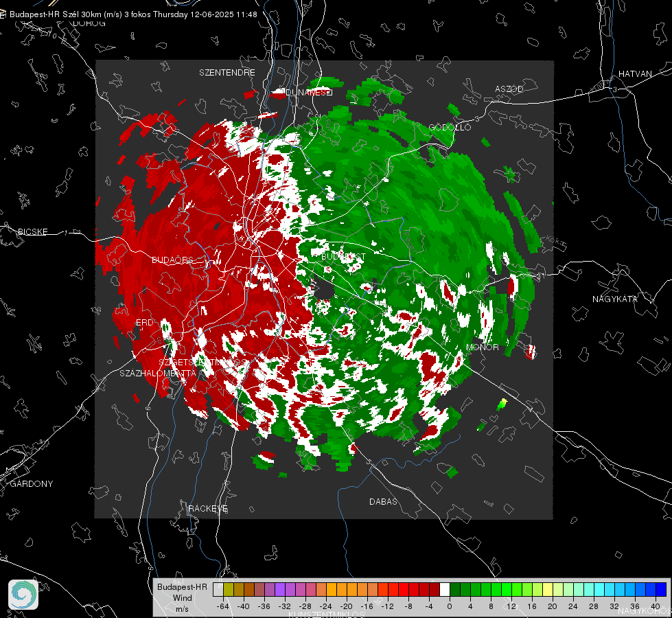Click the BICSKE town label
Image resolution: width=672 pixels, height=618 pixels.
[32, 231]
